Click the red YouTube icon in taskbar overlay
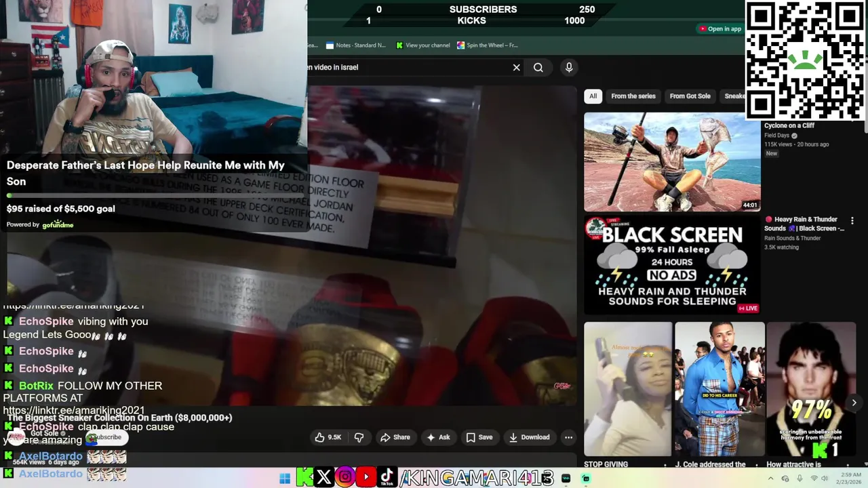 (366, 478)
